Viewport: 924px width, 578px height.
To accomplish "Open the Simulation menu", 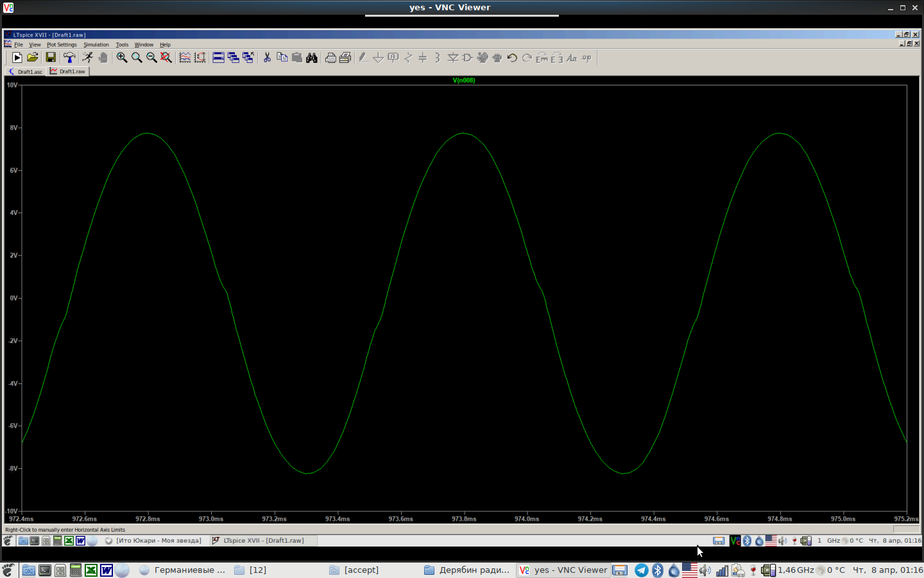I will (x=96, y=45).
